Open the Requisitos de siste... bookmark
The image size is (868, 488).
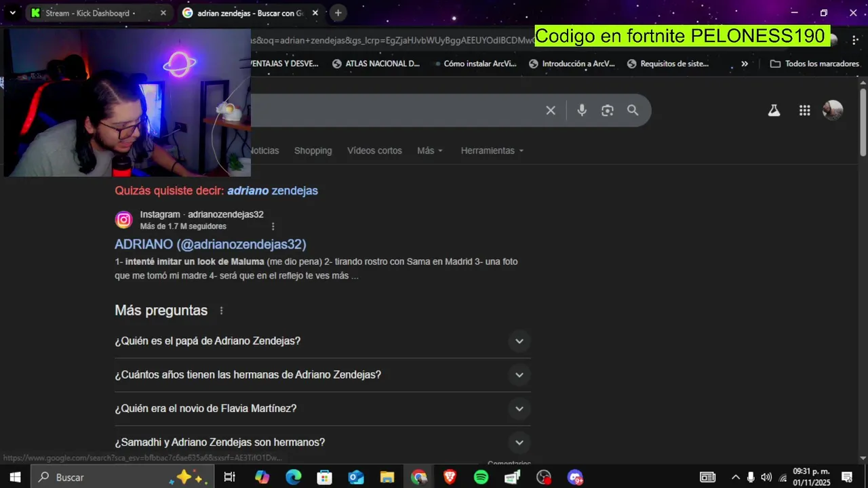click(x=668, y=64)
